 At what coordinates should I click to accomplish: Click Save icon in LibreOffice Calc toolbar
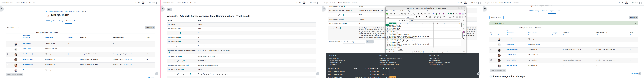tap(395, 14)
